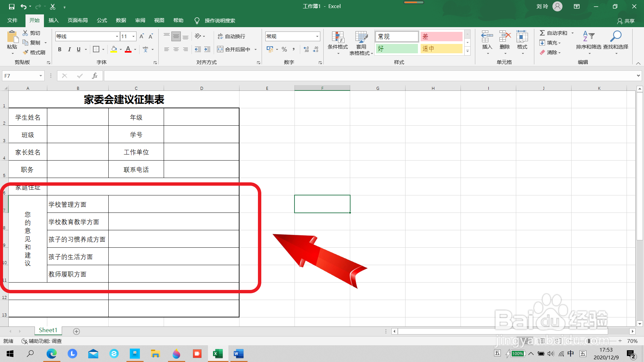Apply the 好 green cell style swatch
644x362 pixels.
pos(396,49)
